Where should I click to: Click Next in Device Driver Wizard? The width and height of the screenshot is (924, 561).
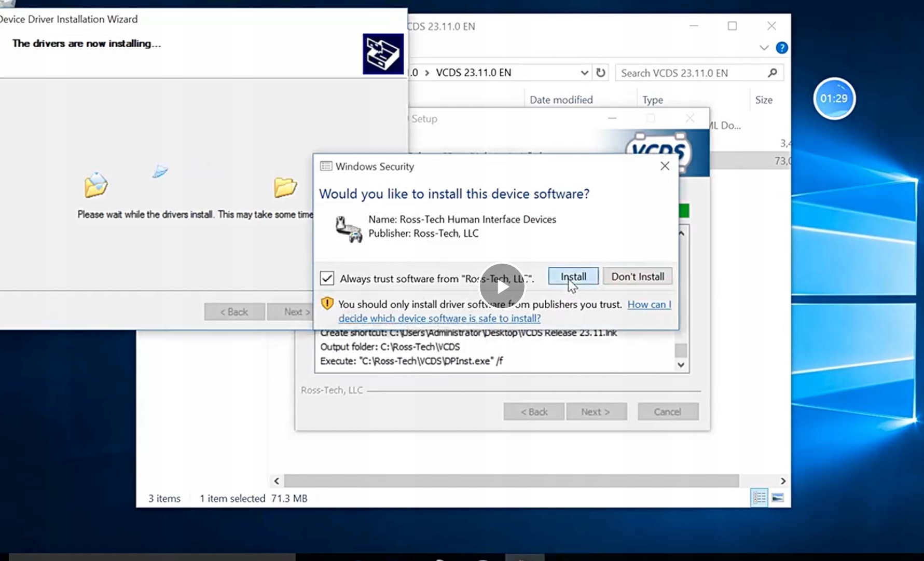291,312
